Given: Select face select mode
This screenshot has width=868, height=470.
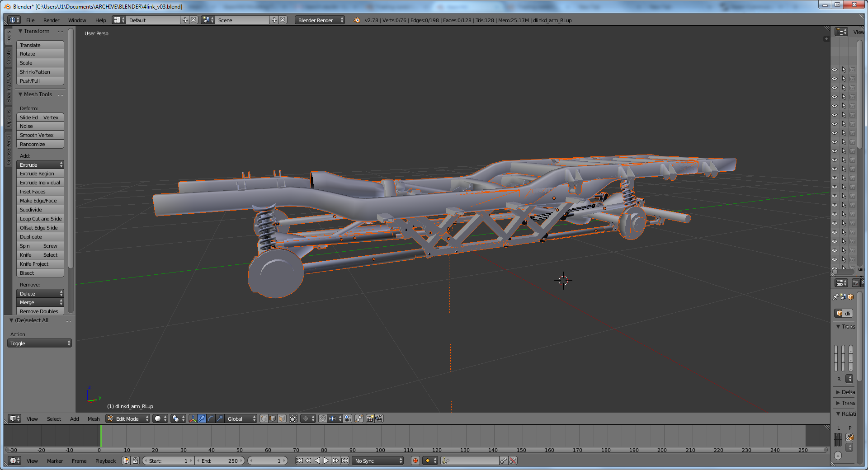Looking at the screenshot, I should tap(282, 418).
